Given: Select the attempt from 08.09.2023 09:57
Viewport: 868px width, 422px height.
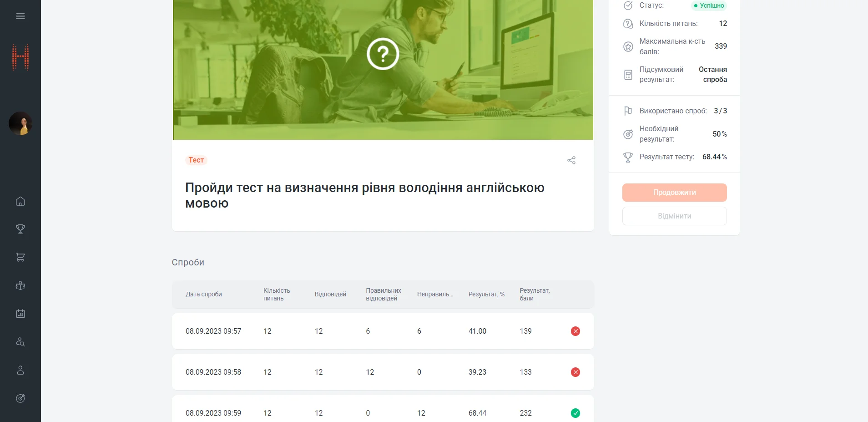Looking at the screenshot, I should click(213, 331).
